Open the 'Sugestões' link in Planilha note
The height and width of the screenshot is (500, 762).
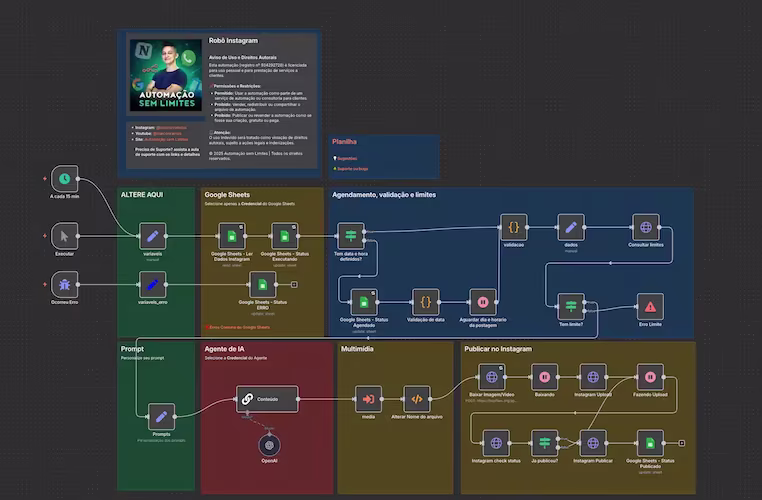pos(346,158)
